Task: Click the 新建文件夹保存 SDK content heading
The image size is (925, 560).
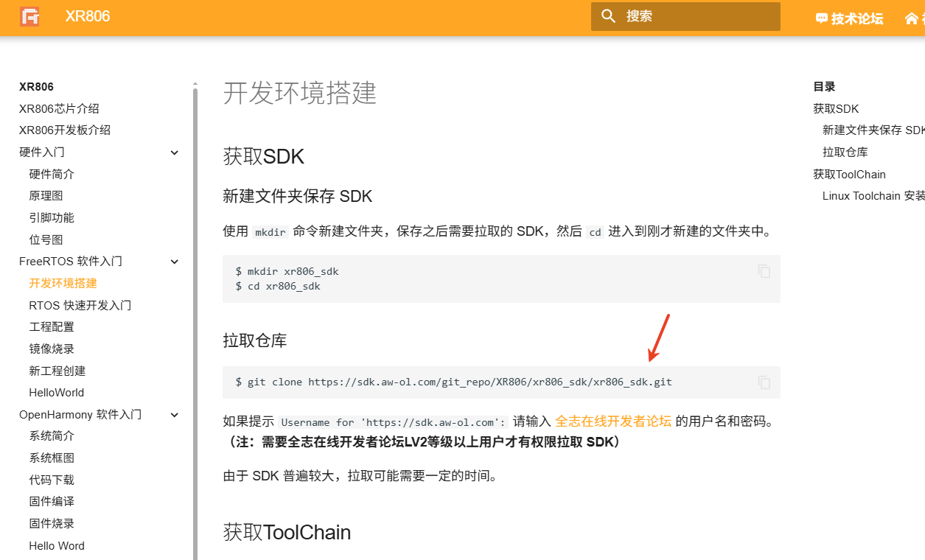Action: click(298, 197)
